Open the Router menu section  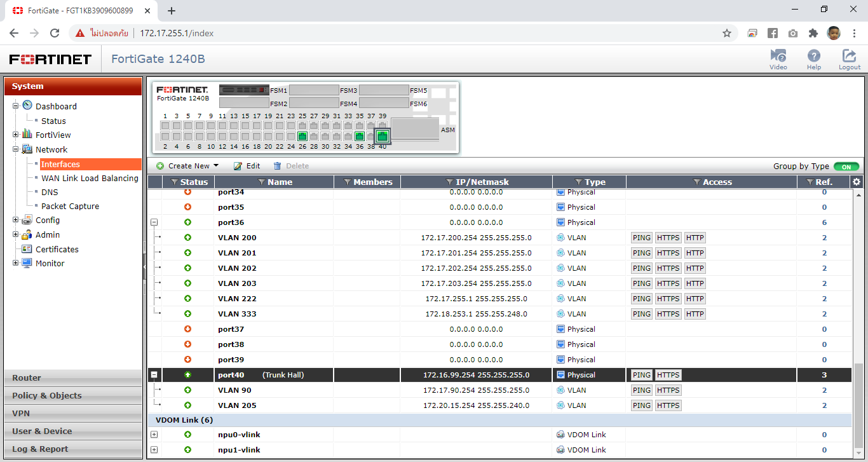coord(73,377)
